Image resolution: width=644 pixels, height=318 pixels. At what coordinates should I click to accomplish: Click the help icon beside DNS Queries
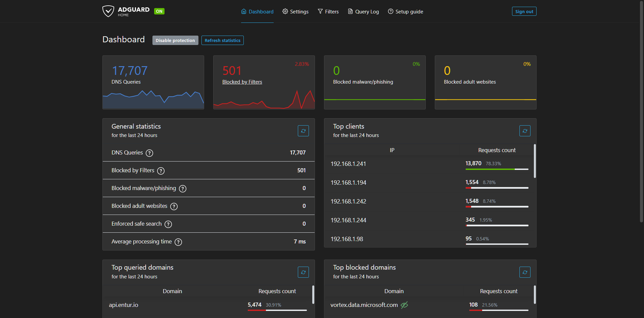(149, 153)
